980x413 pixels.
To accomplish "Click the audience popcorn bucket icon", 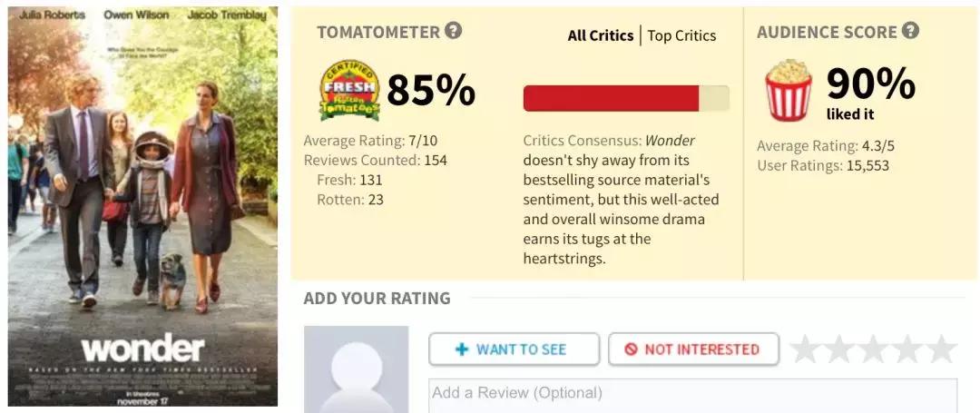I will pyautogui.click(x=788, y=91).
